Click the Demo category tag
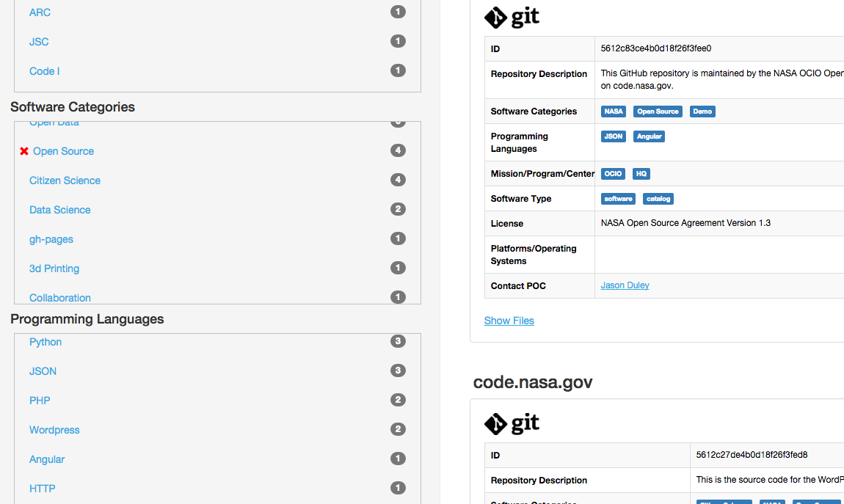The width and height of the screenshot is (844, 504). 702,111
